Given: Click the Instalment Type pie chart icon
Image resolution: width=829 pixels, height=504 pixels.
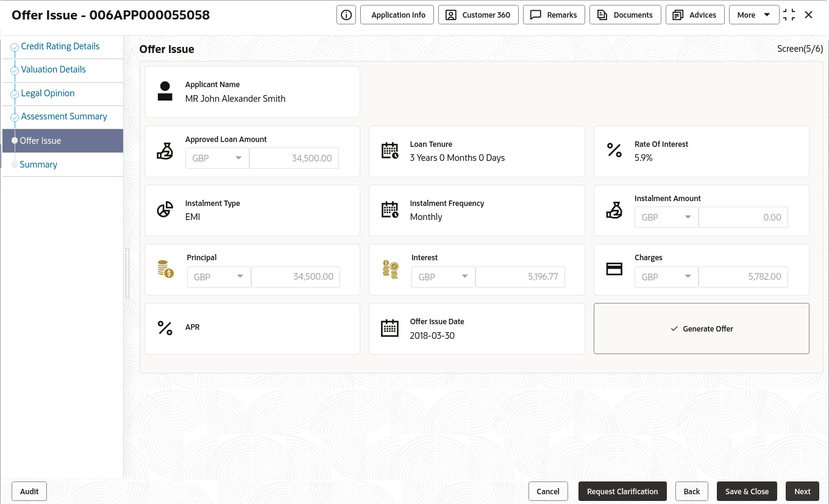Looking at the screenshot, I should 165,210.
